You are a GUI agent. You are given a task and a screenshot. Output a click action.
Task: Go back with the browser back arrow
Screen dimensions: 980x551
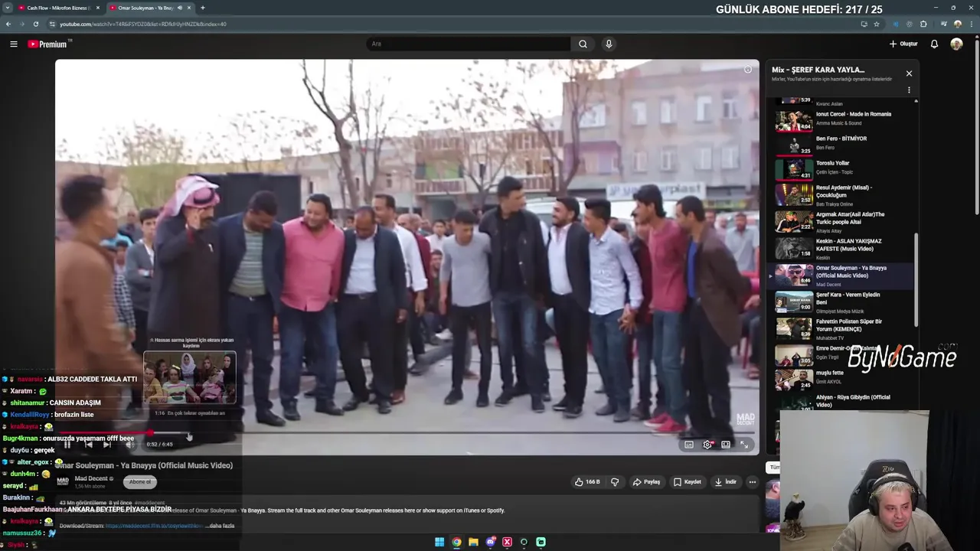tap(8, 24)
